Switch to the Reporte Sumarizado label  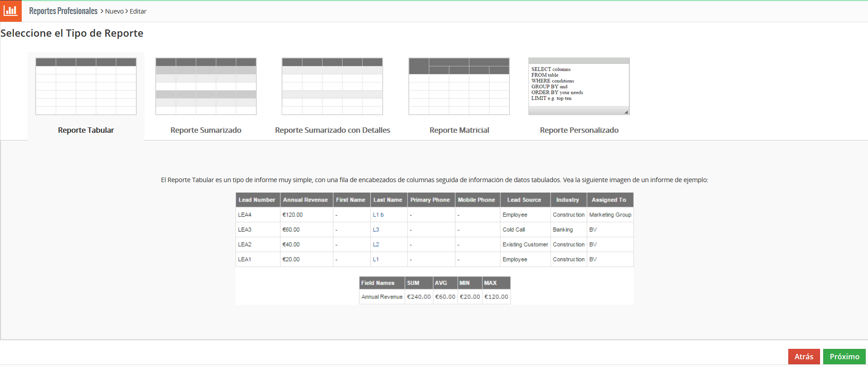pyautogui.click(x=206, y=130)
